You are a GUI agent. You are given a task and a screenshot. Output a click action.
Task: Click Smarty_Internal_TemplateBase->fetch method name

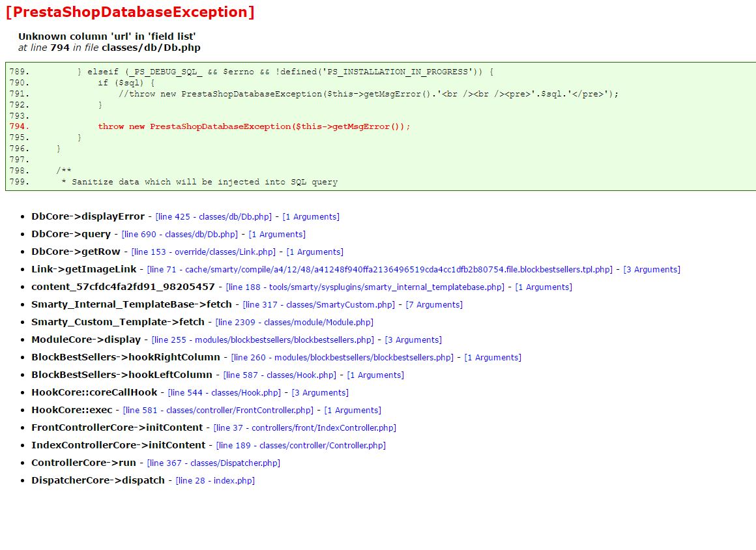132,304
